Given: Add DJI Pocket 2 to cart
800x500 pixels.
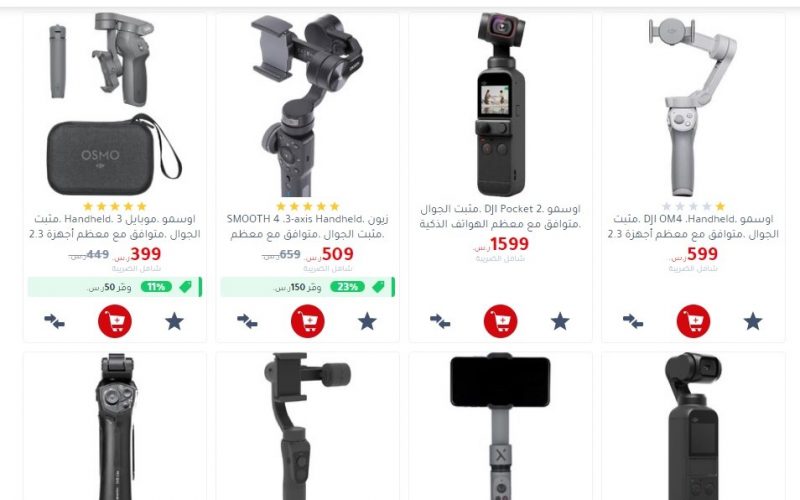Looking at the screenshot, I should point(501,321).
